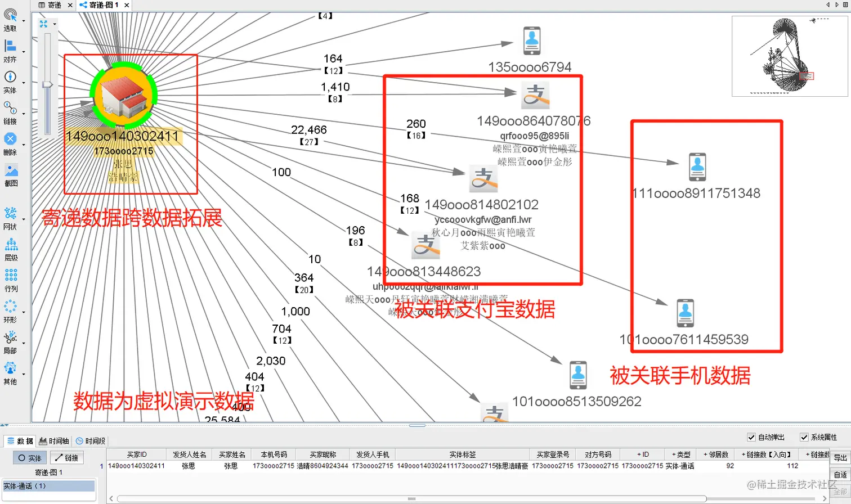
Task: Select phone node 101oooo8513509262
Action: [578, 375]
